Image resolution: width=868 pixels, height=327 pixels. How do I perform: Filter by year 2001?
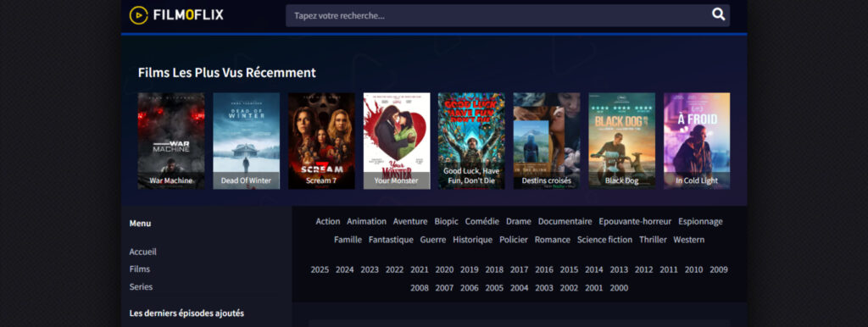[594, 288]
